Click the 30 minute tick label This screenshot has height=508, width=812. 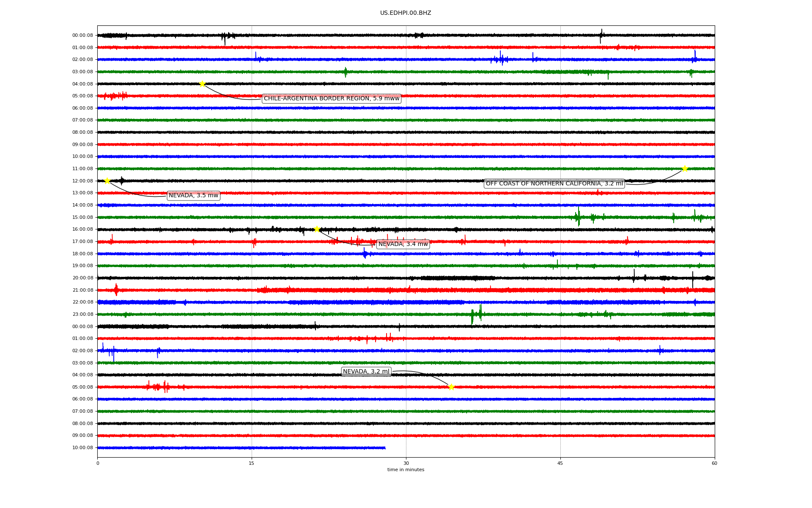point(406,463)
